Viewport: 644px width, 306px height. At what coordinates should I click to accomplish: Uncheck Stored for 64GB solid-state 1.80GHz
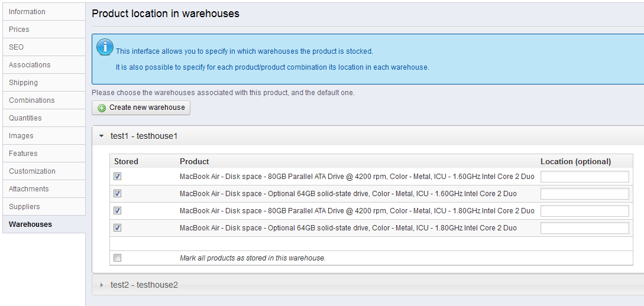point(118,228)
